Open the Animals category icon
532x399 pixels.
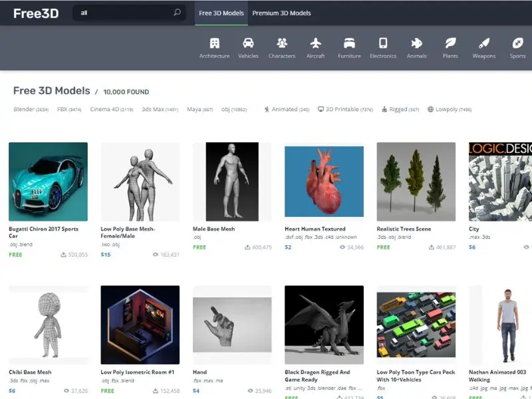pyautogui.click(x=417, y=43)
